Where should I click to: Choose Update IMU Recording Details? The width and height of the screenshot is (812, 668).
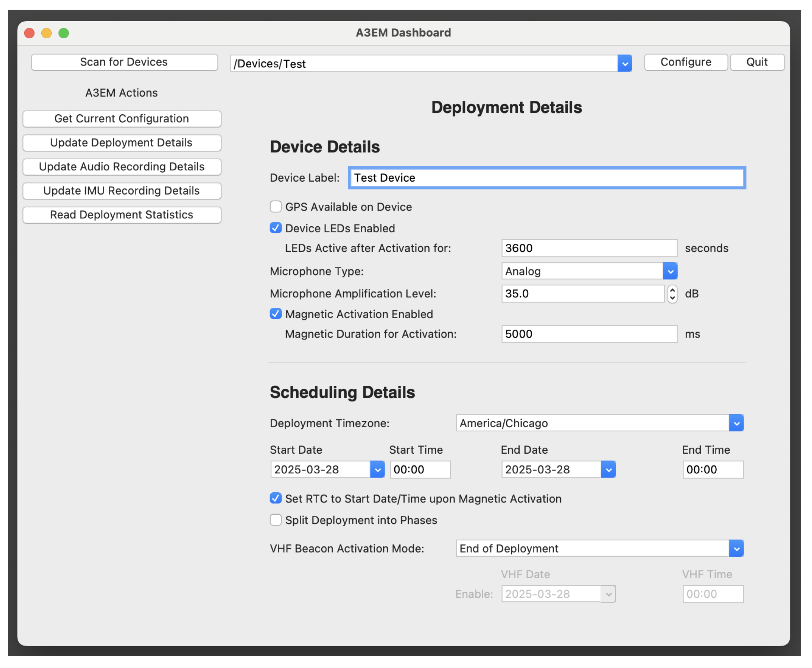click(x=122, y=191)
